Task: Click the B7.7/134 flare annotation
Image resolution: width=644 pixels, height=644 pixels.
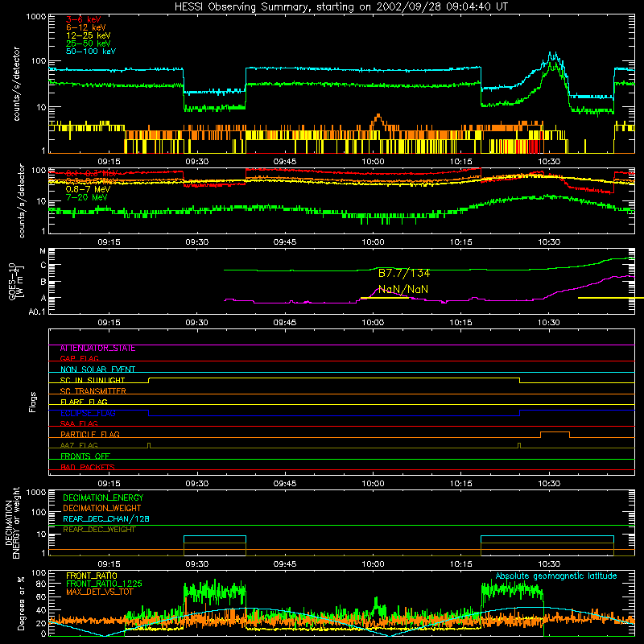Action: [x=404, y=273]
